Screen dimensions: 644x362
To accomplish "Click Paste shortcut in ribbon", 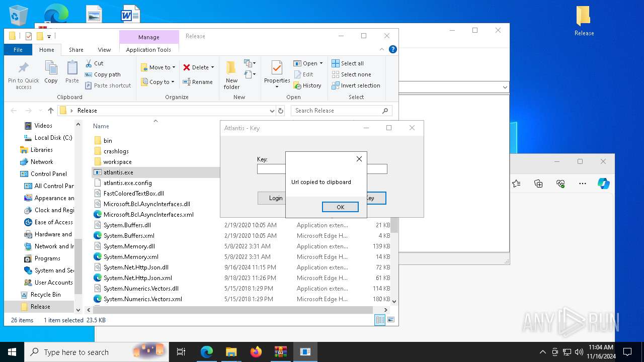I will pos(108,85).
